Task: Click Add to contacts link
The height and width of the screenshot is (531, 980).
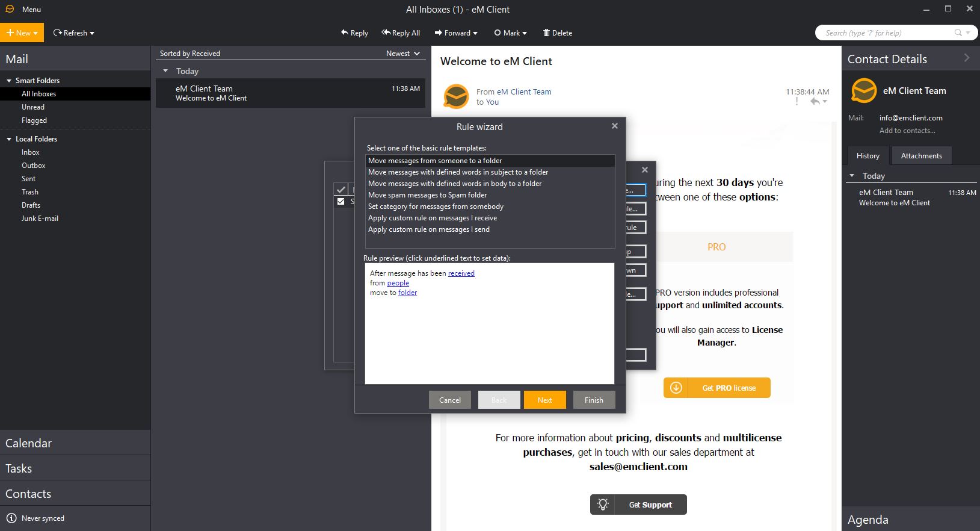Action: [x=907, y=131]
